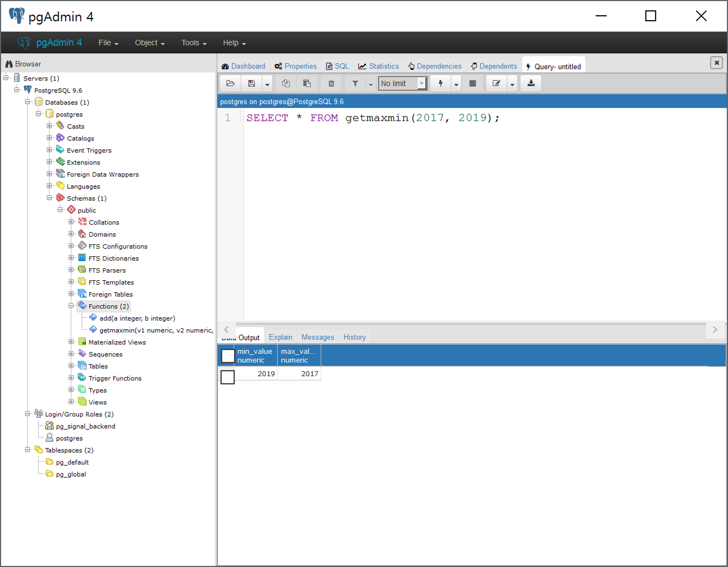
Task: Expand the Catalogs node
Action: [x=49, y=138]
